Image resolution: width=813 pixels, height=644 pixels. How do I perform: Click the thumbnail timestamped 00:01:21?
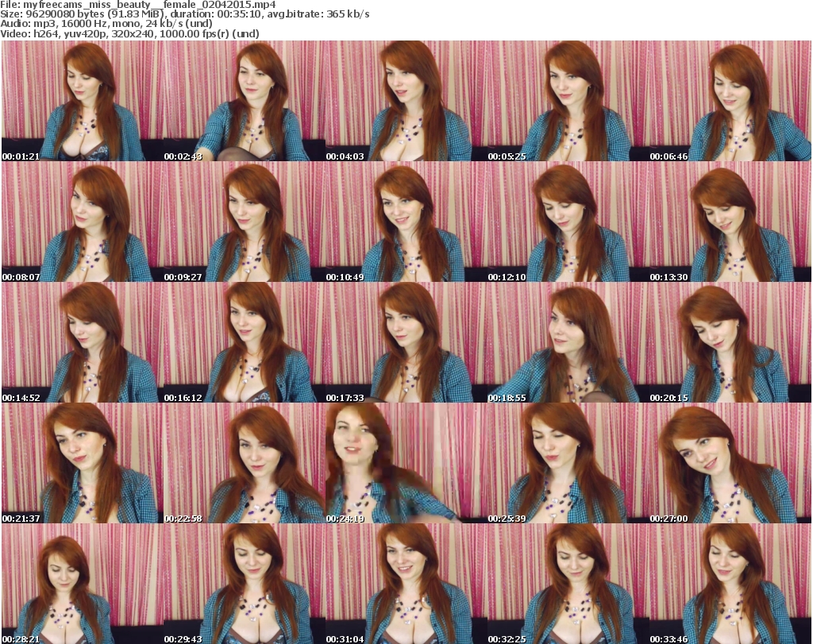tap(83, 101)
